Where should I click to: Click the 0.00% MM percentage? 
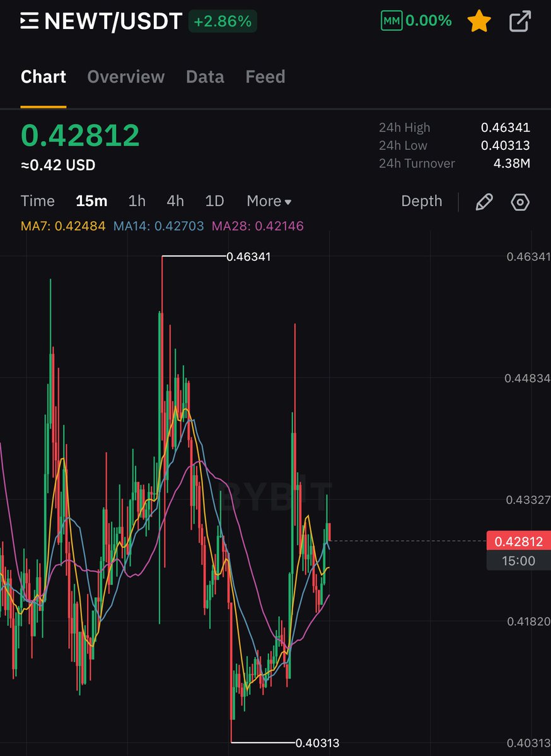[429, 21]
